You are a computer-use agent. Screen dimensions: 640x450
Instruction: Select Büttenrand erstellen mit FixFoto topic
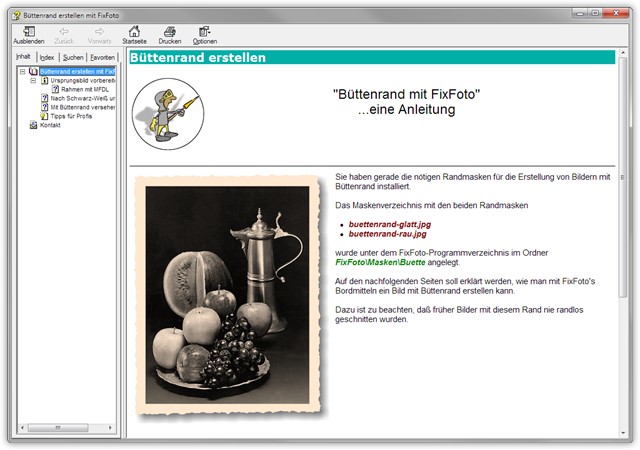78,71
